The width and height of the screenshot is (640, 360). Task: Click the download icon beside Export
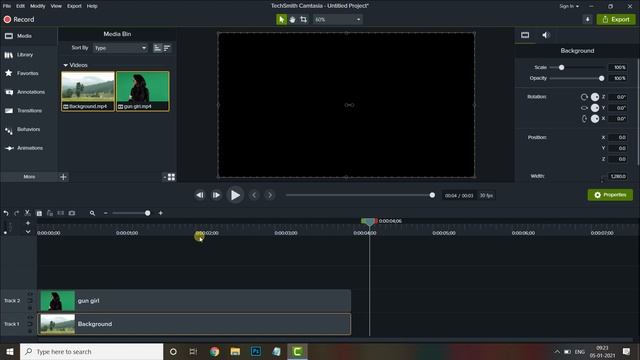point(587,19)
